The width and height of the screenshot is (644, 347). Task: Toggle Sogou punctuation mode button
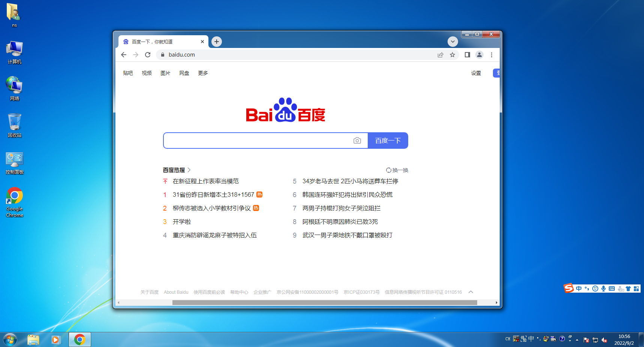pos(587,289)
